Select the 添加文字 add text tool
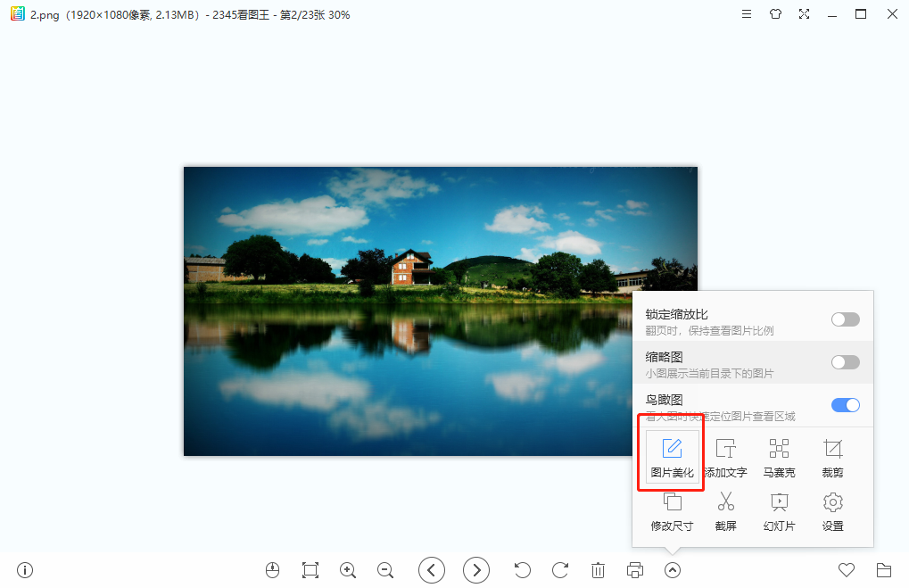This screenshot has width=909, height=588. click(725, 456)
